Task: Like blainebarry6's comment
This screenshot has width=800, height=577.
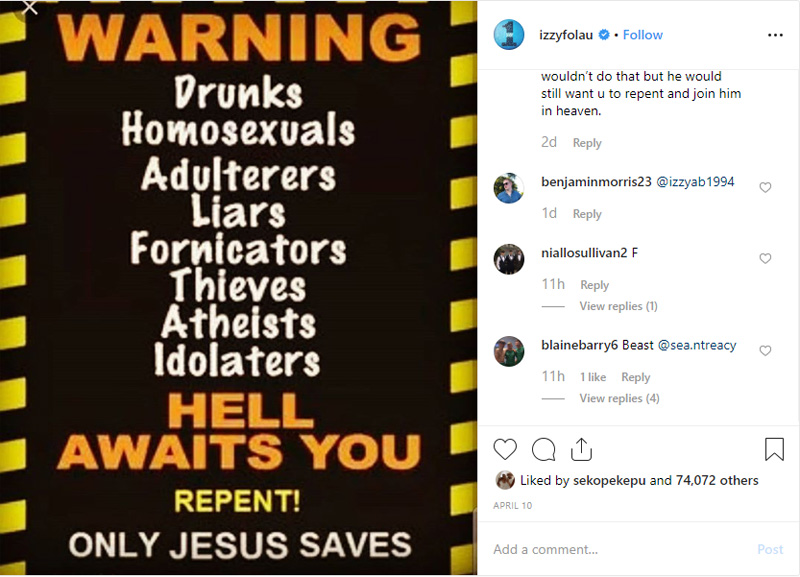Action: 765,350
